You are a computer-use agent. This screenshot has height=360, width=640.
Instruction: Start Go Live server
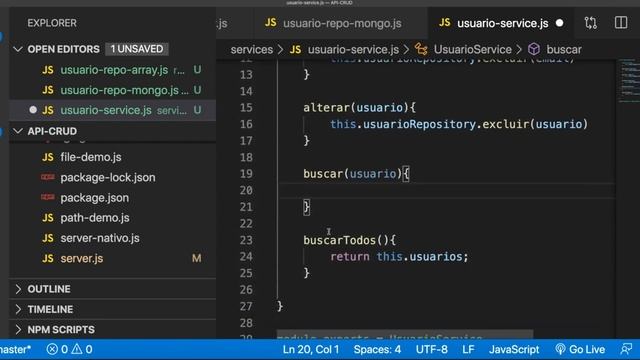pos(580,349)
